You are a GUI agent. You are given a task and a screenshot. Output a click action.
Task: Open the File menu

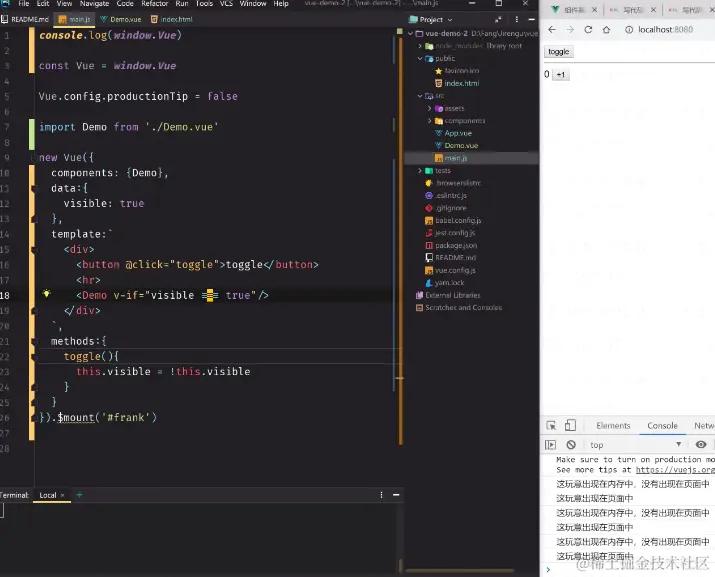pyautogui.click(x=24, y=4)
